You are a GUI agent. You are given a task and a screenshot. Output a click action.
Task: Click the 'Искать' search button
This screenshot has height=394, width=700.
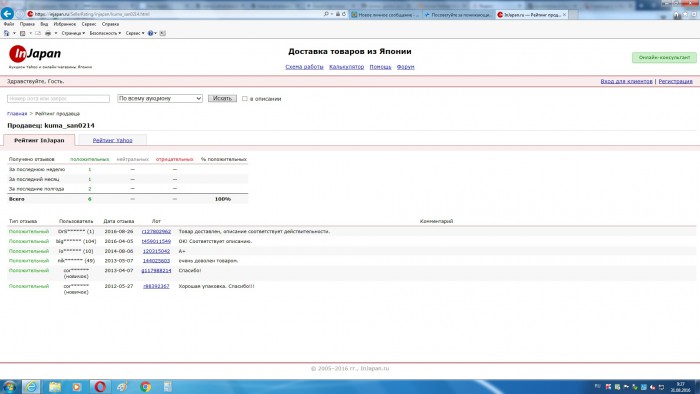pos(222,99)
